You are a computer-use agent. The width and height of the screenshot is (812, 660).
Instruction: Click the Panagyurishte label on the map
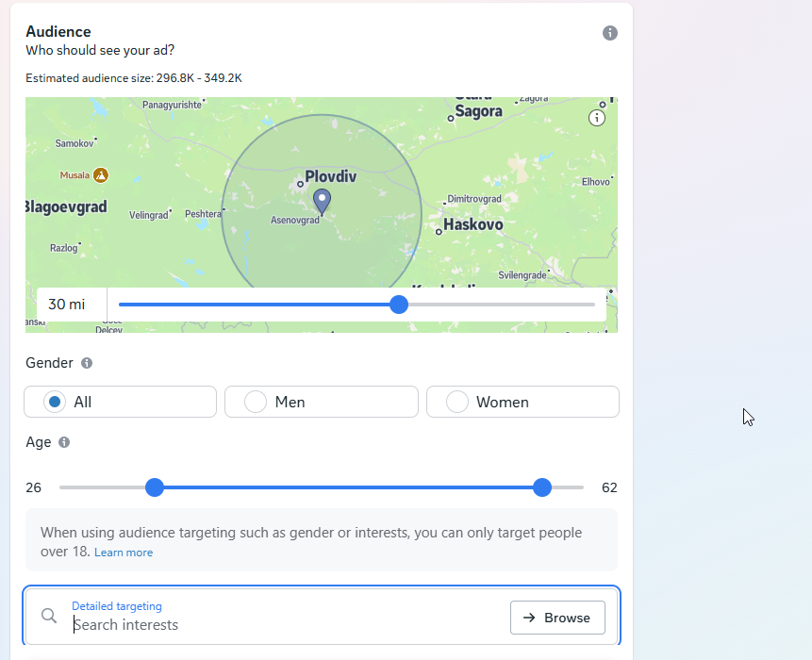[172, 105]
